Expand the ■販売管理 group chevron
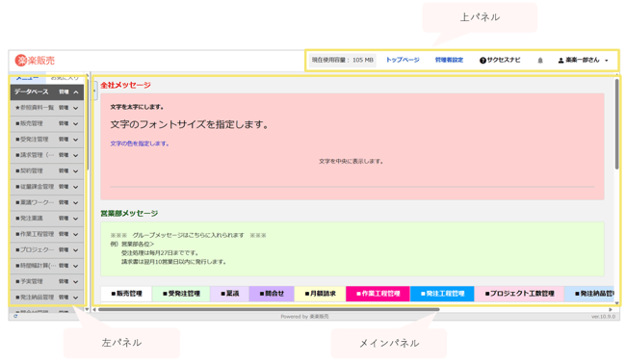 tap(76, 123)
